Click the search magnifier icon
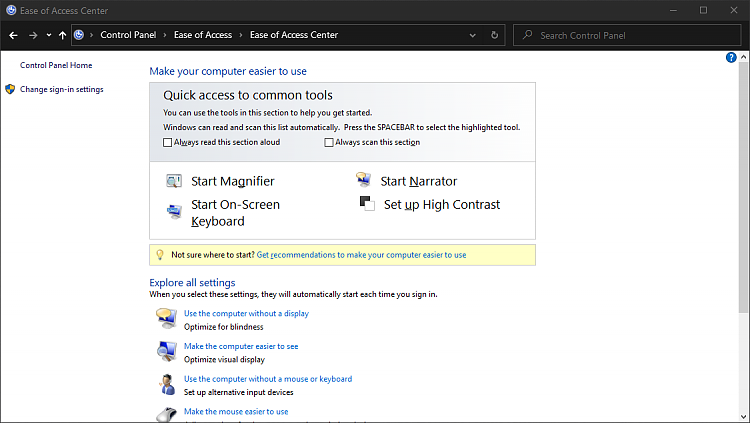This screenshot has height=423, width=750. [x=527, y=35]
